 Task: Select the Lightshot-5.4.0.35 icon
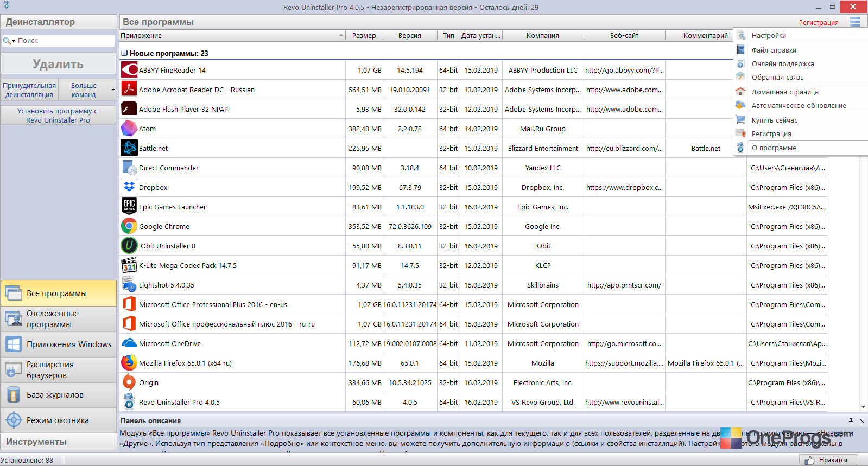point(129,285)
